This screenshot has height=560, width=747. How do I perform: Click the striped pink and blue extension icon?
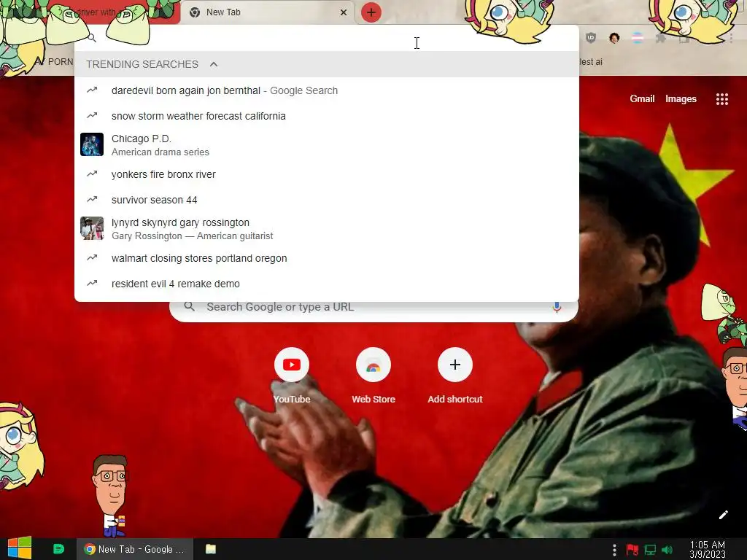tap(637, 38)
